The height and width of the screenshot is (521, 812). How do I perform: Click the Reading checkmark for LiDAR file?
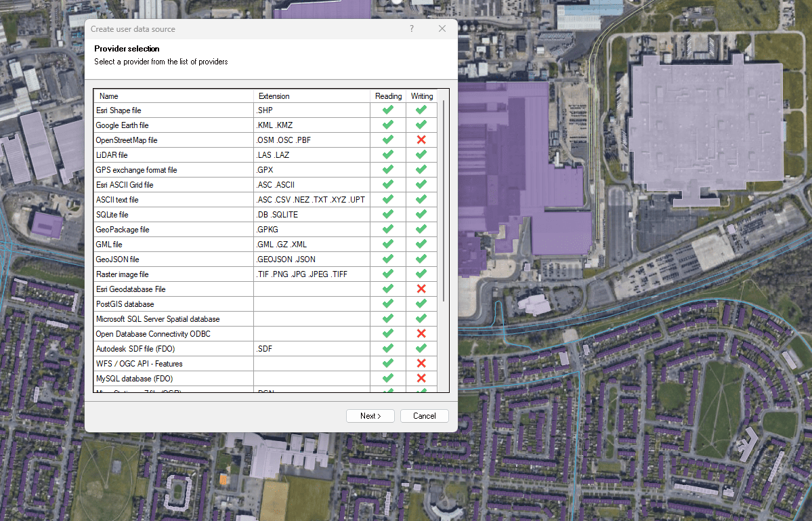pyautogui.click(x=388, y=155)
